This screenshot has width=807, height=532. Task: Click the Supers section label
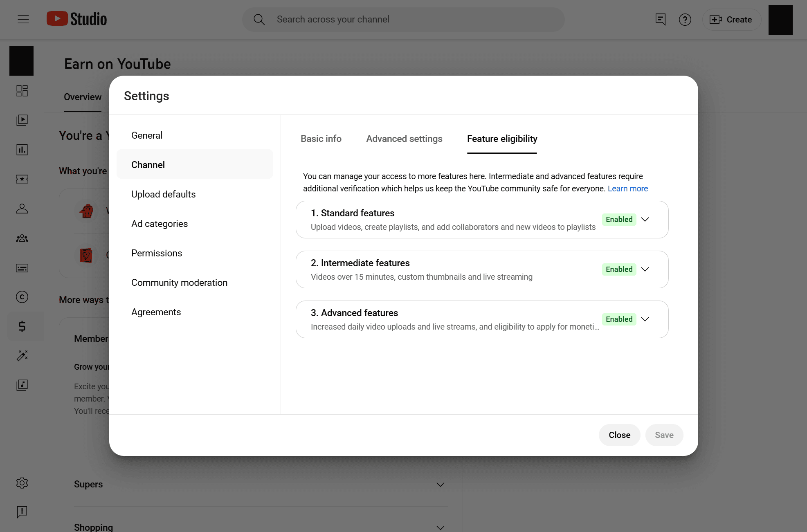88,484
